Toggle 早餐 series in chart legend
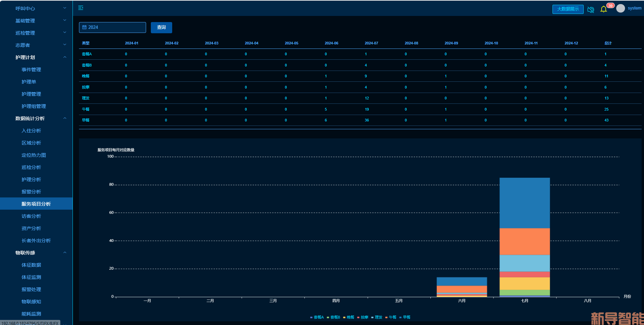This screenshot has height=325, width=644. tap(405, 317)
